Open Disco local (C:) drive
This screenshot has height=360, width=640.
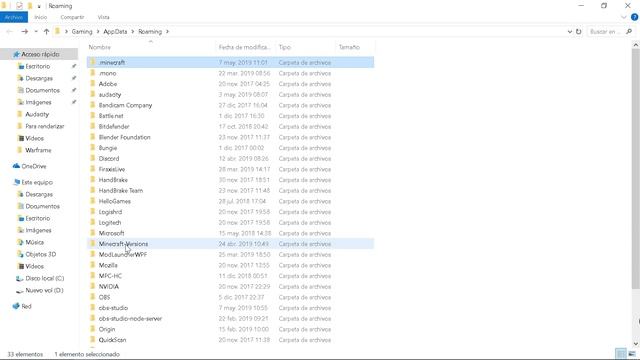coord(44,278)
